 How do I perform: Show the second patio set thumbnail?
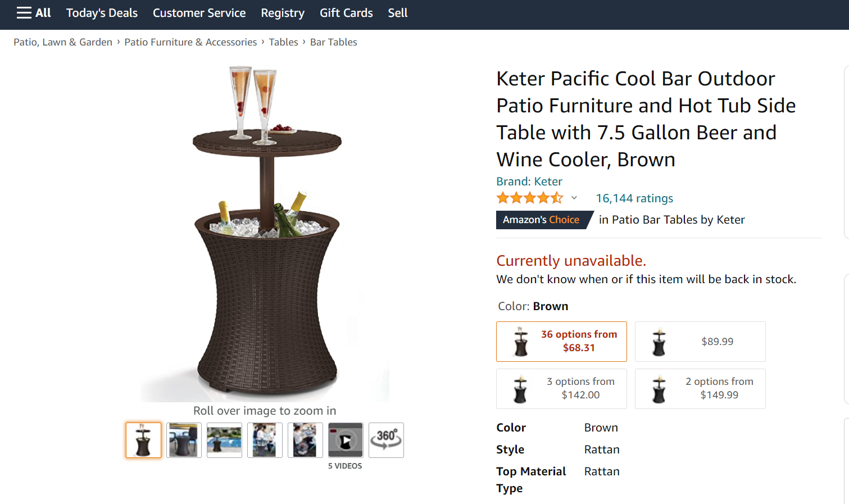pyautogui.click(x=184, y=440)
